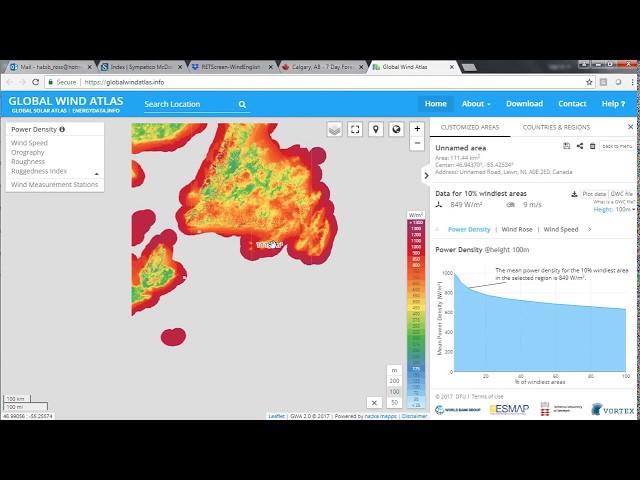Select Orography layer
The height and width of the screenshot is (480, 640).
click(28, 152)
